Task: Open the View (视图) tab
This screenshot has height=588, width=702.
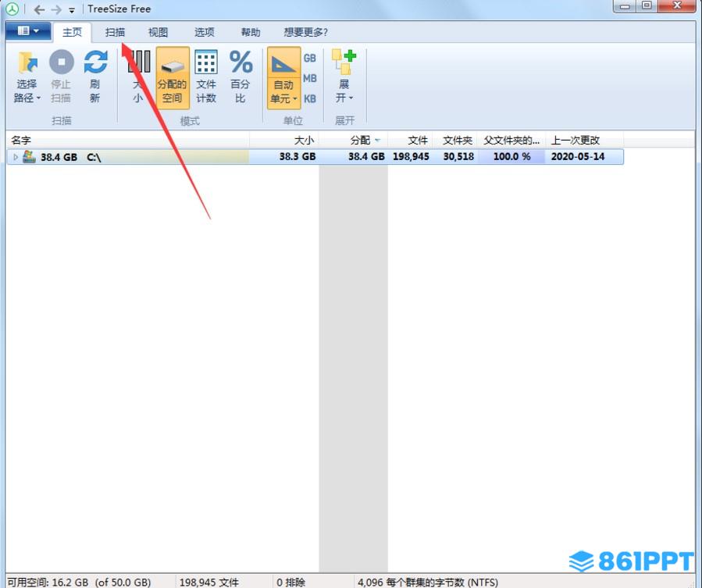Action: tap(158, 32)
